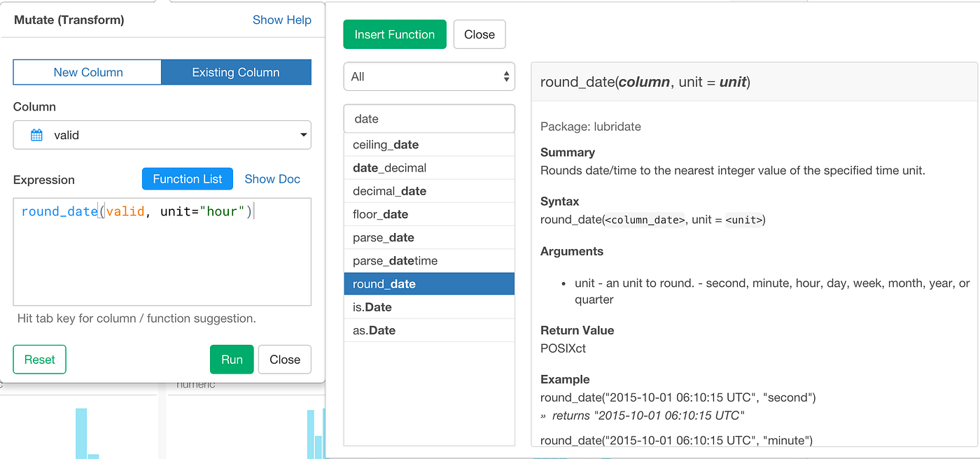The image size is (980, 459).
Task: Click inside the expression editor area
Action: coord(162,252)
